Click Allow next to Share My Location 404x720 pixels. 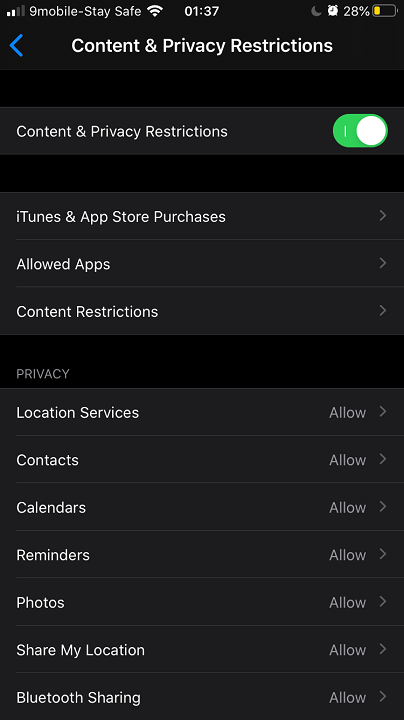pyautogui.click(x=348, y=650)
